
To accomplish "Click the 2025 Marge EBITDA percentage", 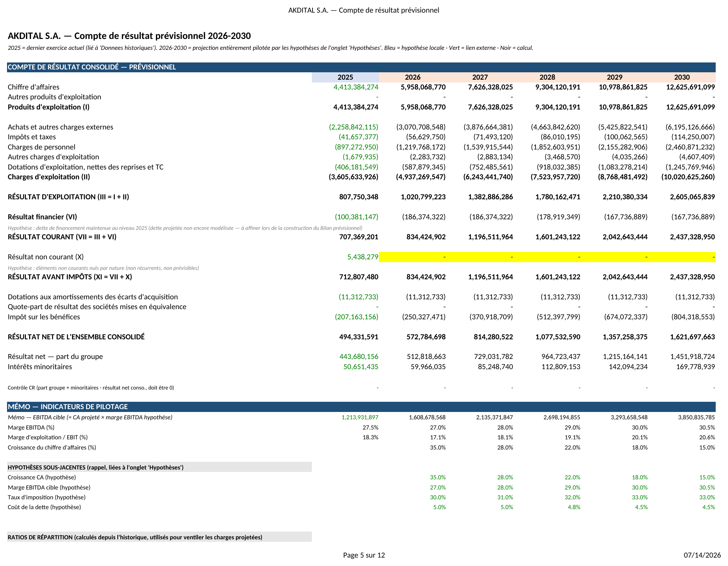I will tap(370, 427).
